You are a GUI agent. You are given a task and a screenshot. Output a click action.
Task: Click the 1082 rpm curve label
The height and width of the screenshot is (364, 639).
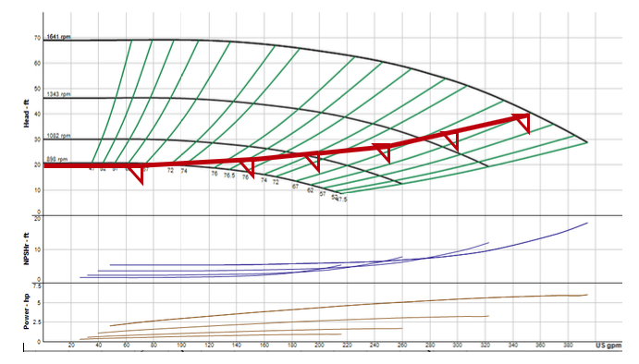(58, 136)
